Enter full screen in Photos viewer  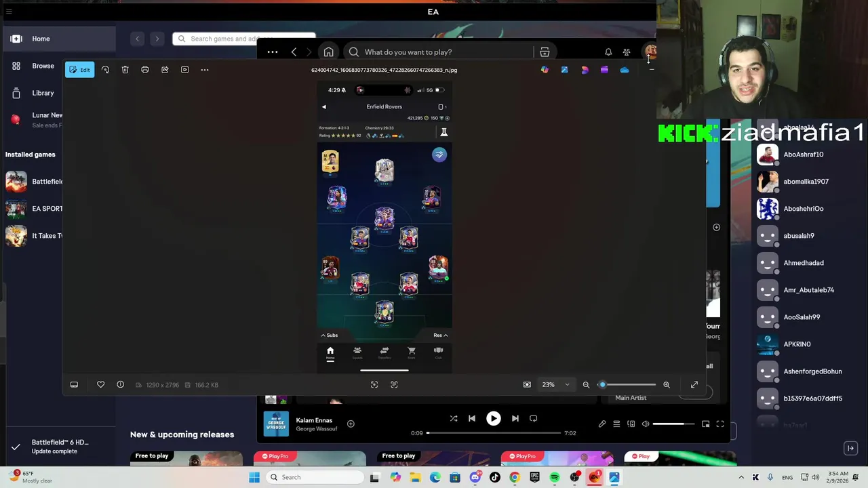(x=694, y=385)
